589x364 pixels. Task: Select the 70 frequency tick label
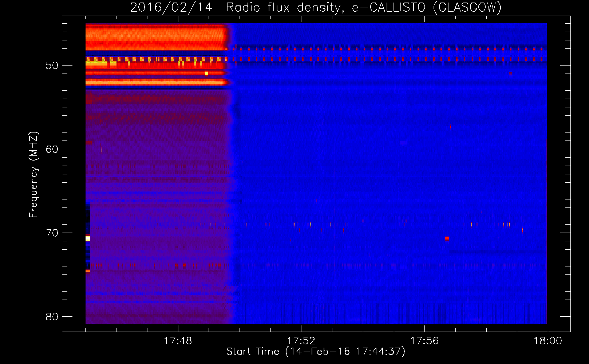[52, 233]
